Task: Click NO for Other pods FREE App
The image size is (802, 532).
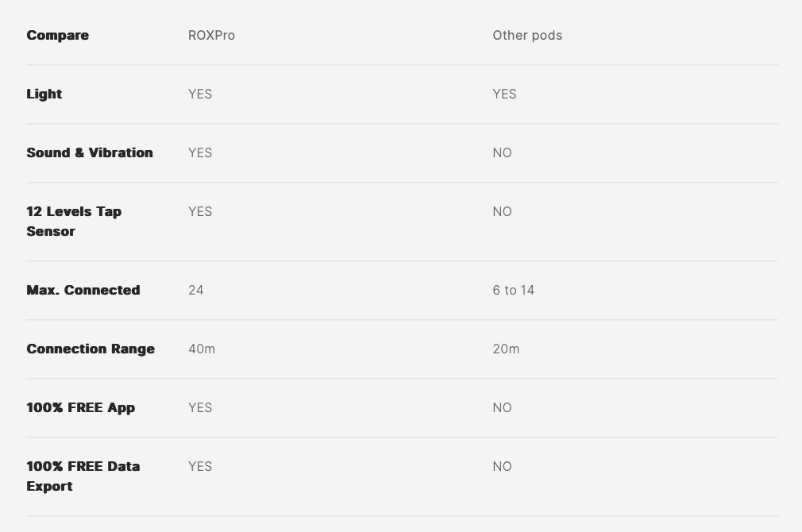Action: pyautogui.click(x=502, y=407)
